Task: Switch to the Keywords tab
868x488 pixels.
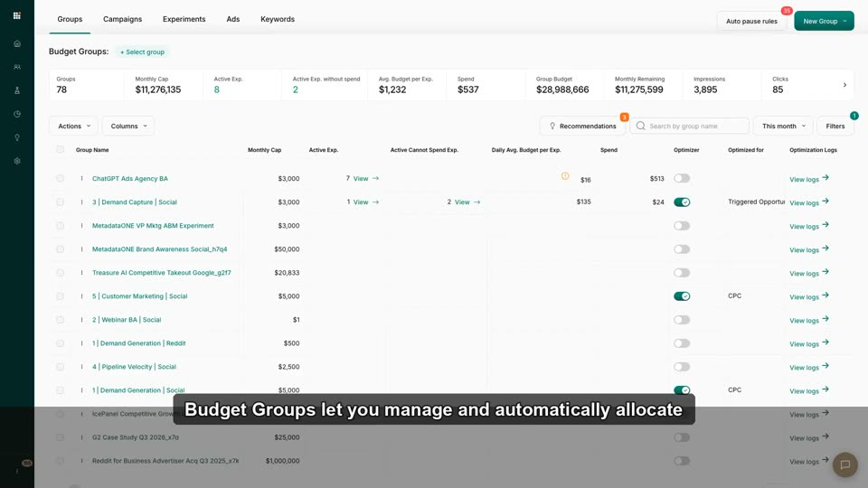Action: point(278,19)
